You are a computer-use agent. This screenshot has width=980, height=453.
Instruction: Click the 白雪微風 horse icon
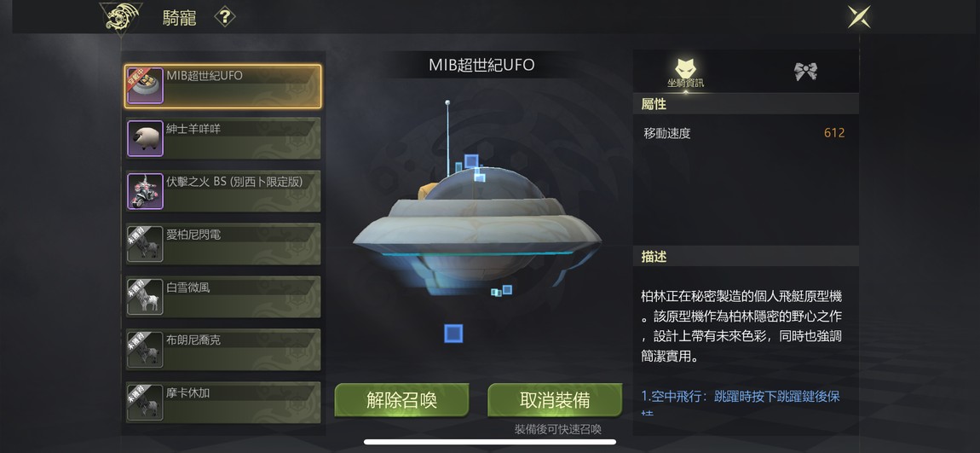146,297
